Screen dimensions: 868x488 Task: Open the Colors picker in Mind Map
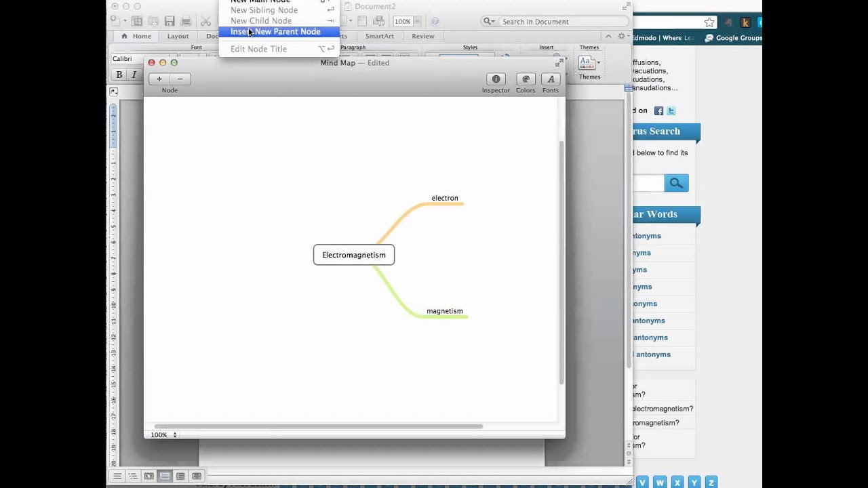[526, 79]
